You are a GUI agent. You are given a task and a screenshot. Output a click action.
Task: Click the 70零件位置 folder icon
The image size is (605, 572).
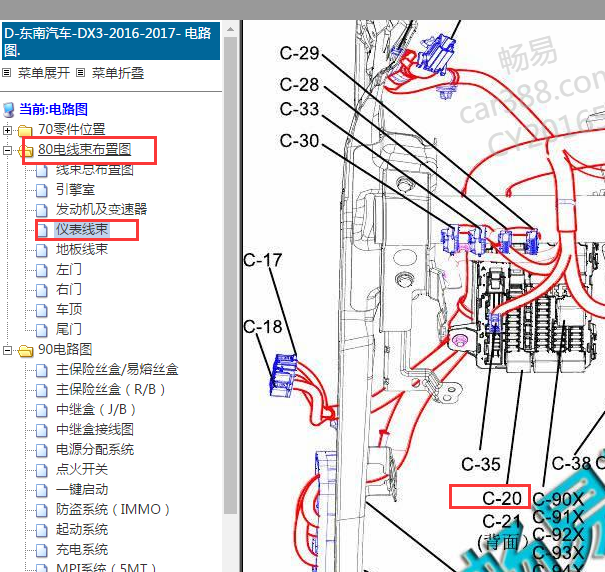tap(25, 131)
